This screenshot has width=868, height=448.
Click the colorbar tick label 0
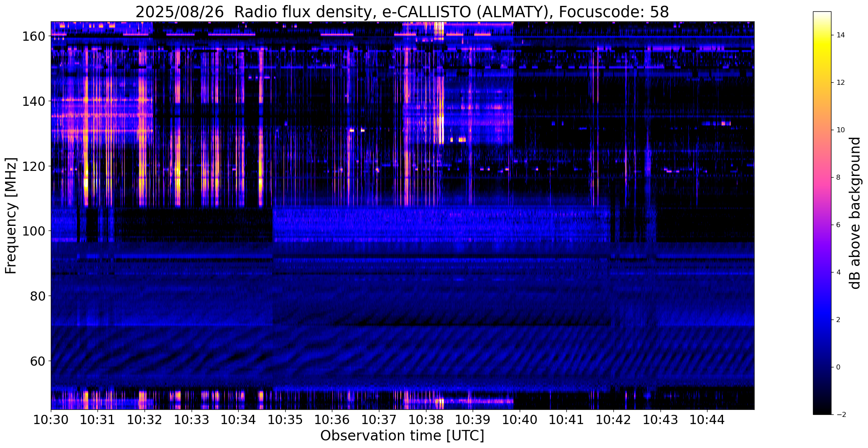[839, 367]
